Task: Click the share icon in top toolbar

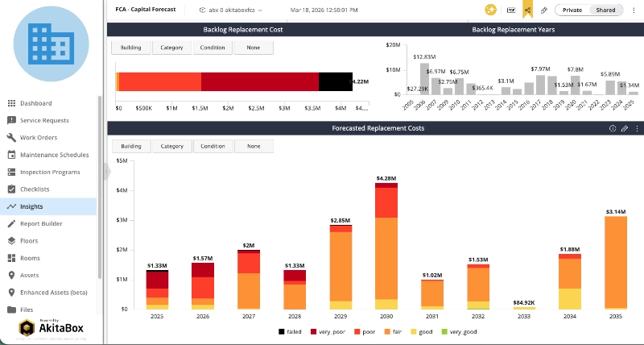Action: (x=527, y=10)
